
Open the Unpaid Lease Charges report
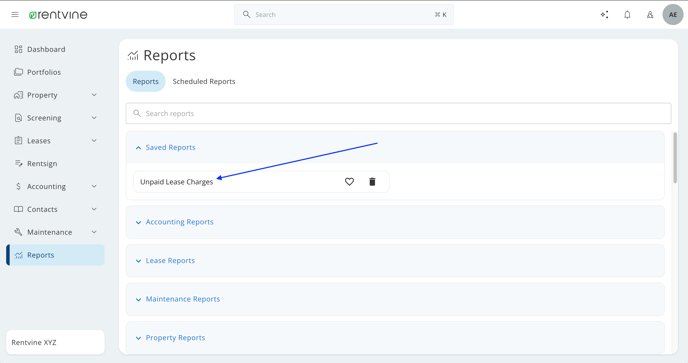pyautogui.click(x=176, y=182)
